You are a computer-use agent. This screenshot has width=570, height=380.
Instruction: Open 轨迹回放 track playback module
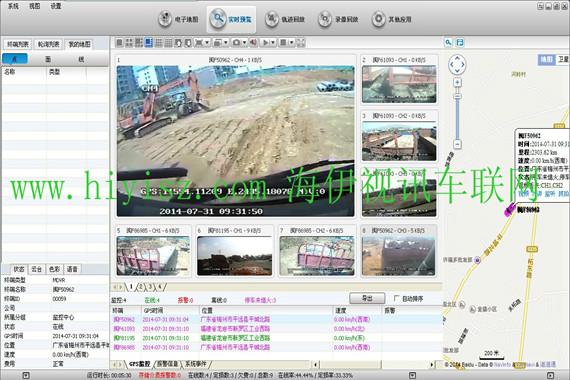click(285, 19)
